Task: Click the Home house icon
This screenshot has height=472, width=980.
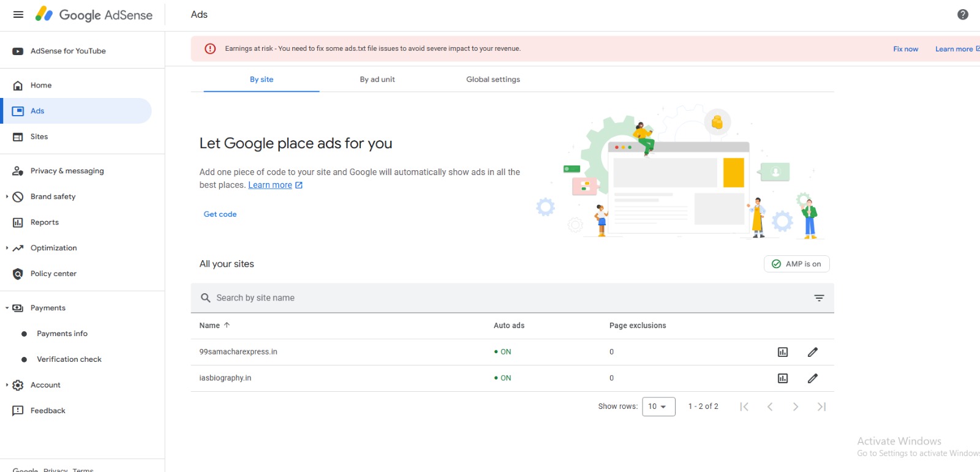Action: point(18,86)
